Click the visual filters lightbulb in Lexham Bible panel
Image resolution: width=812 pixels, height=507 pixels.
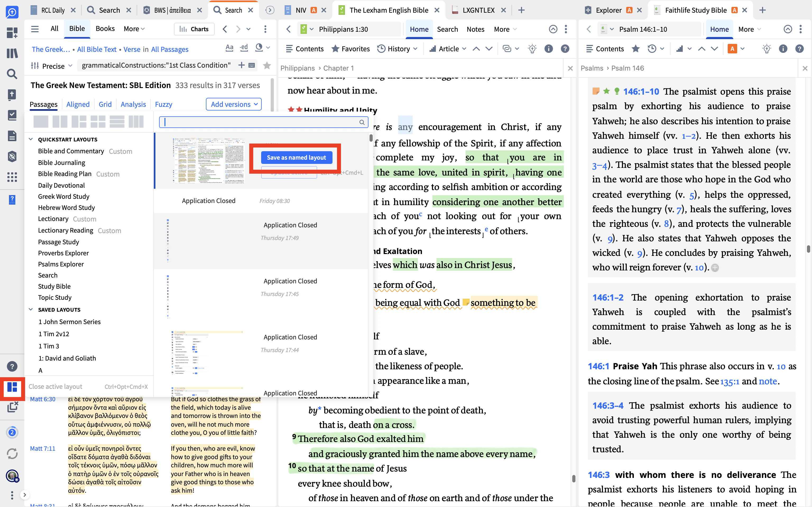[x=532, y=49]
